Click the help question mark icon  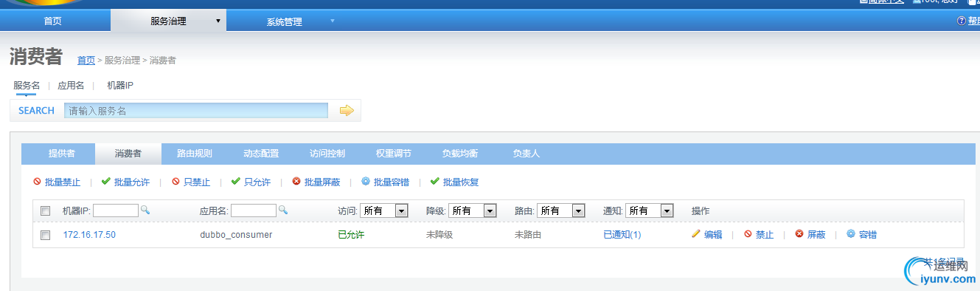pos(961,21)
